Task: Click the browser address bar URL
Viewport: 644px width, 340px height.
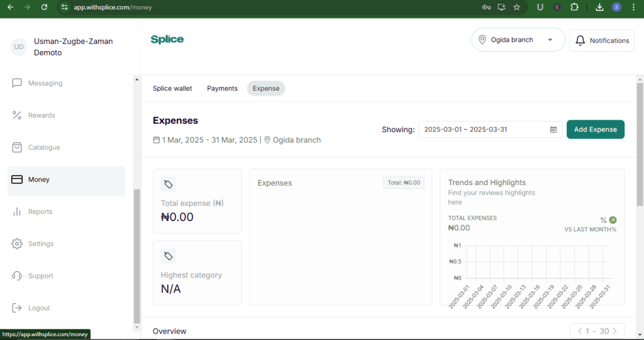Action: 113,7
